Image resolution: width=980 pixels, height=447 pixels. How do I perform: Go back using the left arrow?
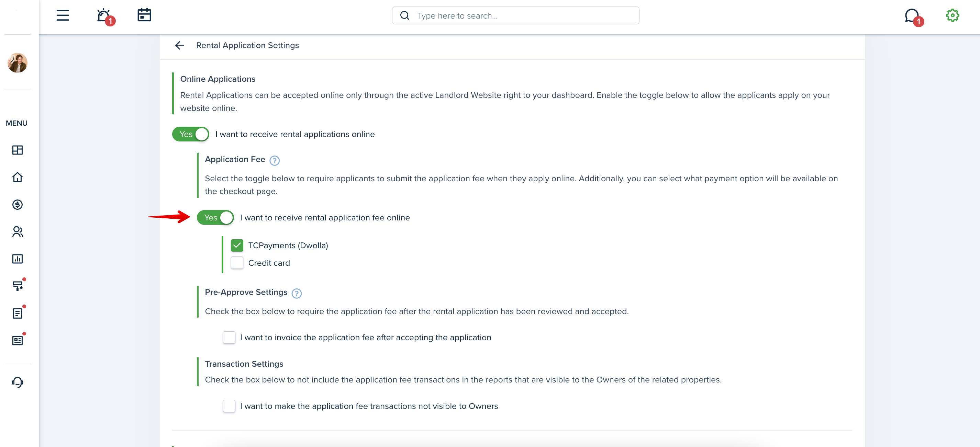tap(180, 46)
